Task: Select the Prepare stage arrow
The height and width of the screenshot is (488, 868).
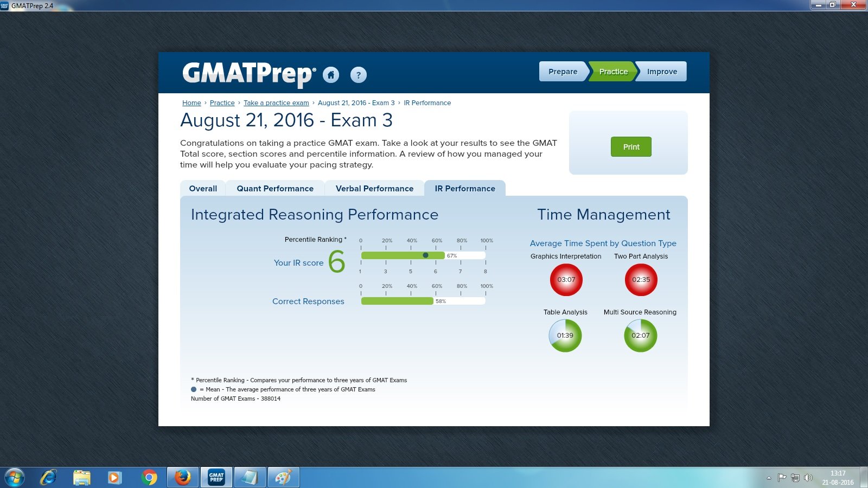Action: [x=563, y=71]
